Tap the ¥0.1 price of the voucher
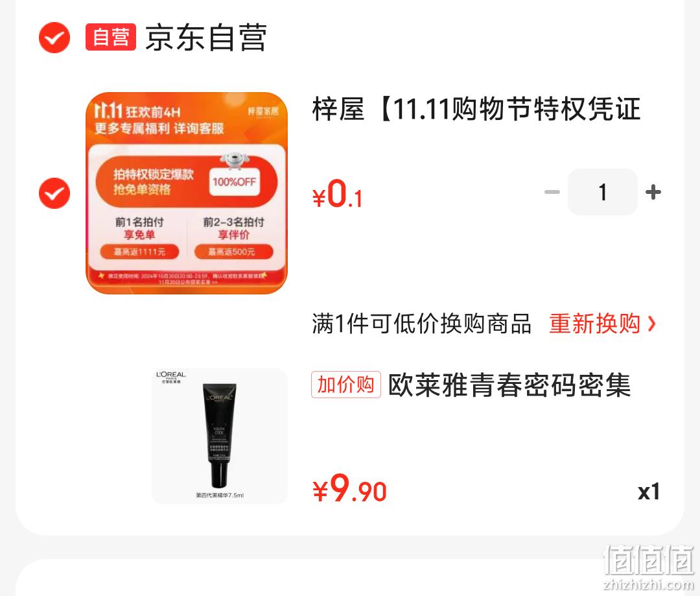Viewport: 700px width, 596px height. [x=338, y=193]
